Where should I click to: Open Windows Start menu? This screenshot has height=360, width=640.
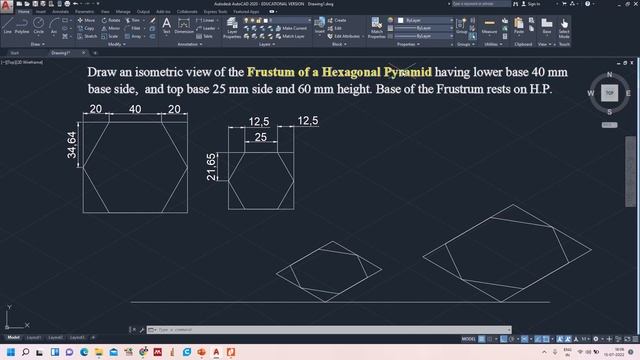tap(11, 352)
